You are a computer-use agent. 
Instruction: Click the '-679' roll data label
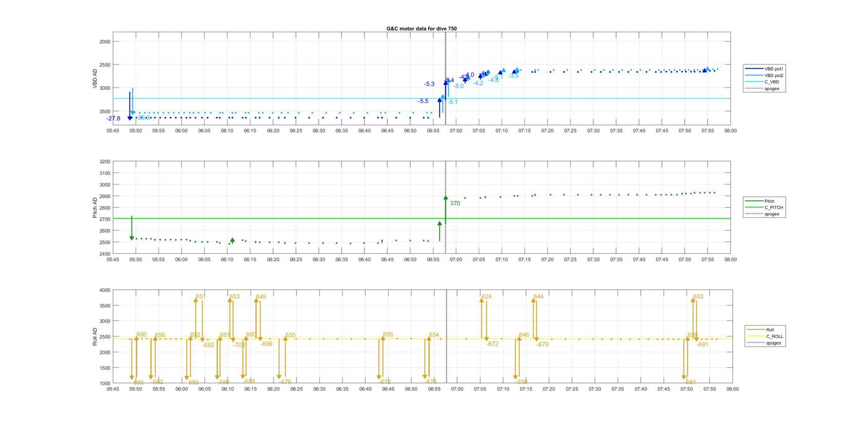pyautogui.click(x=542, y=344)
